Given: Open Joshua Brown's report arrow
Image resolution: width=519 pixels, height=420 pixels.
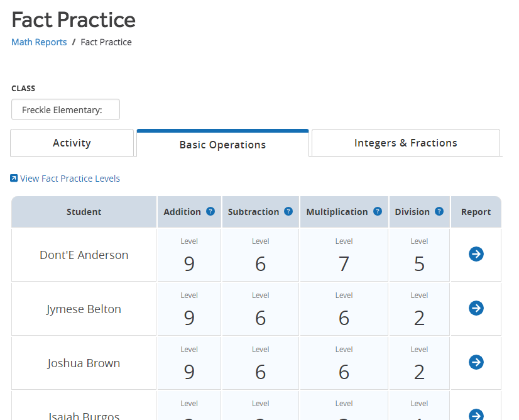Looking at the screenshot, I should pyautogui.click(x=476, y=362).
